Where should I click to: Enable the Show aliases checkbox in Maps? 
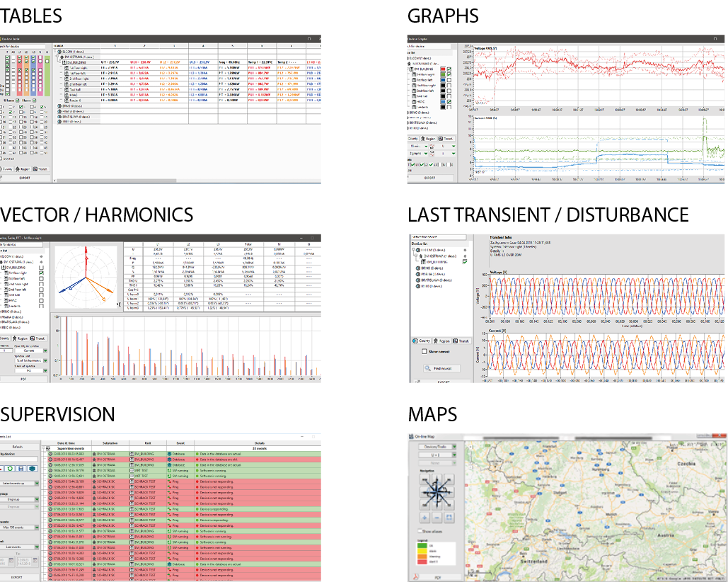tap(420, 531)
